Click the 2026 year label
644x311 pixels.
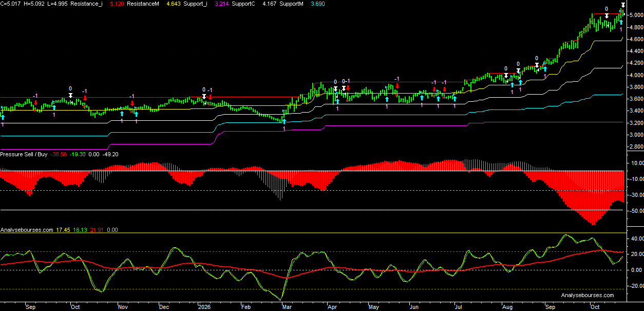(204, 307)
